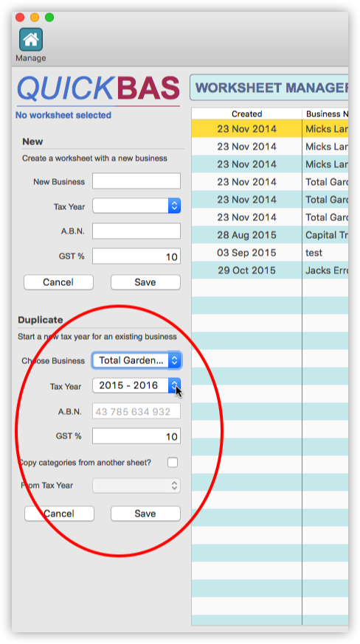Open the From Tax Year dropdown

click(136, 486)
